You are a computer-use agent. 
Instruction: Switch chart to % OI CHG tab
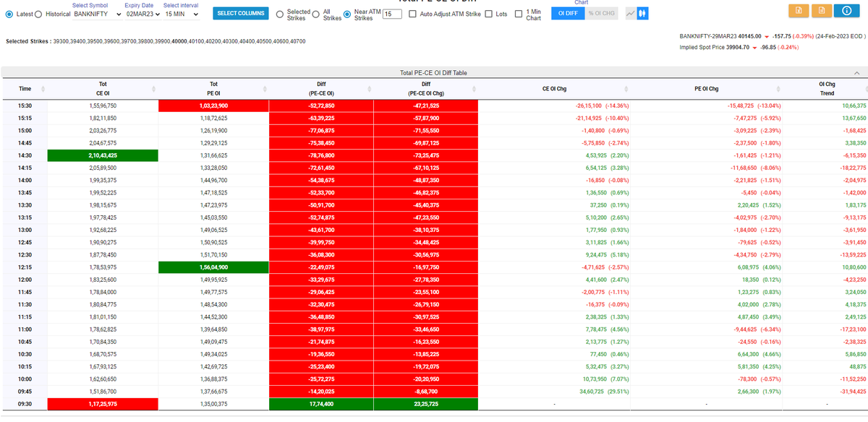click(x=601, y=13)
